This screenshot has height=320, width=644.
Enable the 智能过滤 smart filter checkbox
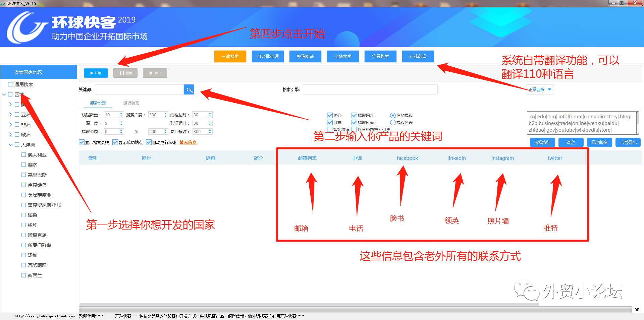click(x=330, y=129)
